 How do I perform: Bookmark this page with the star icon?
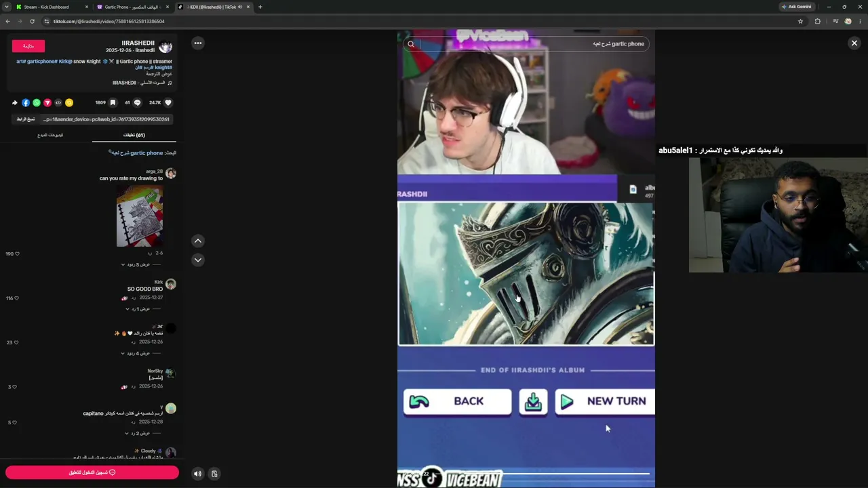click(800, 21)
